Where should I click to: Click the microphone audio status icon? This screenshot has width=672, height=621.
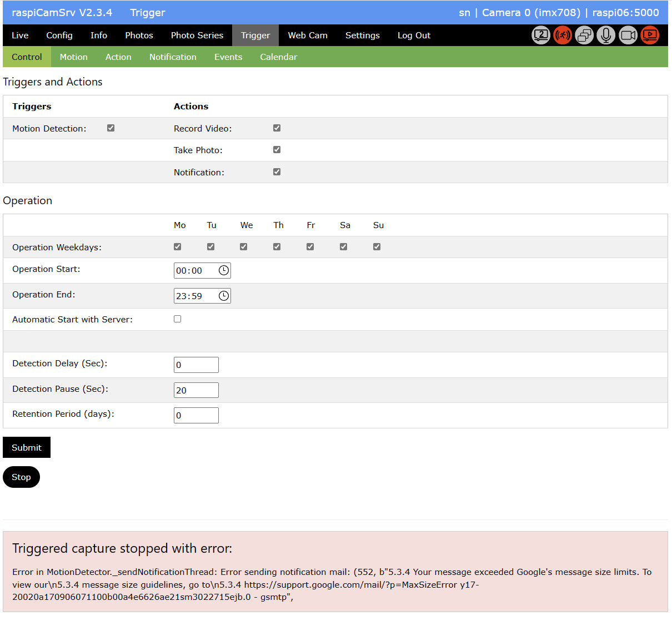[x=606, y=36]
